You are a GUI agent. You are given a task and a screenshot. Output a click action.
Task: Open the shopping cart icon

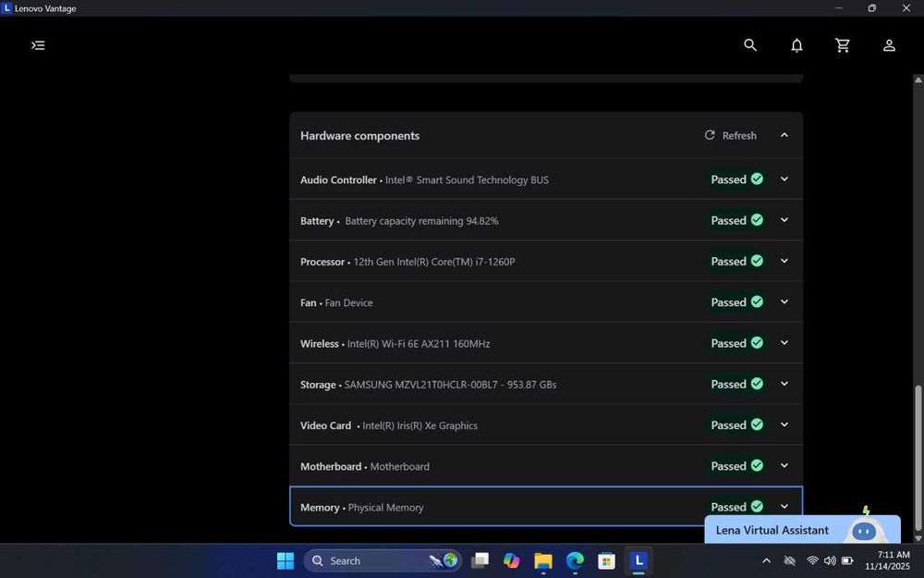coord(843,45)
